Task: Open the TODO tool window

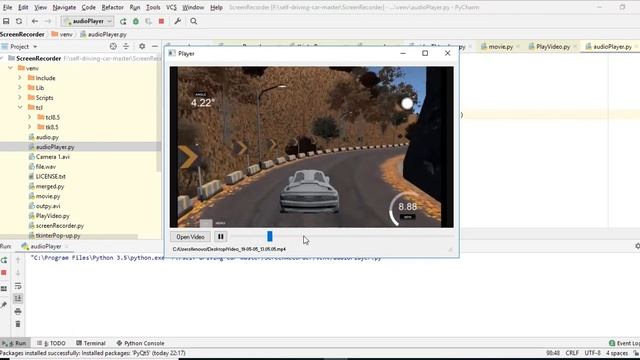Action: click(51, 343)
